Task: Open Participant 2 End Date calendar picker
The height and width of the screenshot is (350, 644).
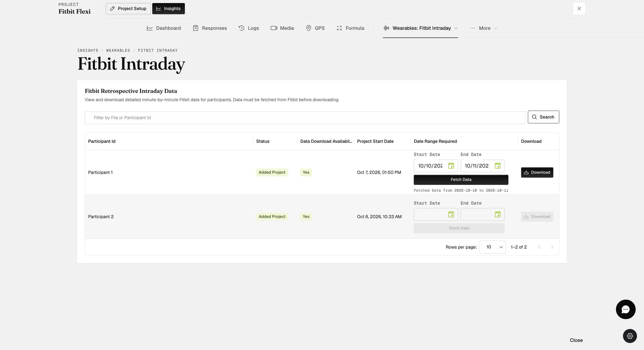Action: tap(497, 214)
